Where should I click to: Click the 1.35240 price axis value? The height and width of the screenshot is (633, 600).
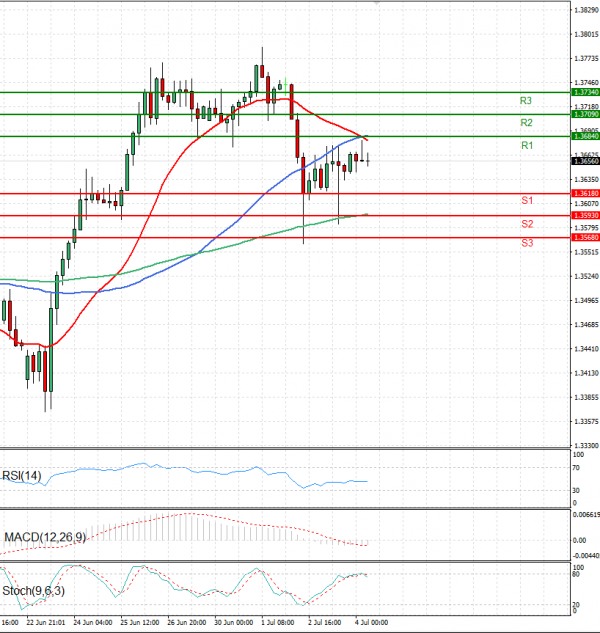click(586, 277)
